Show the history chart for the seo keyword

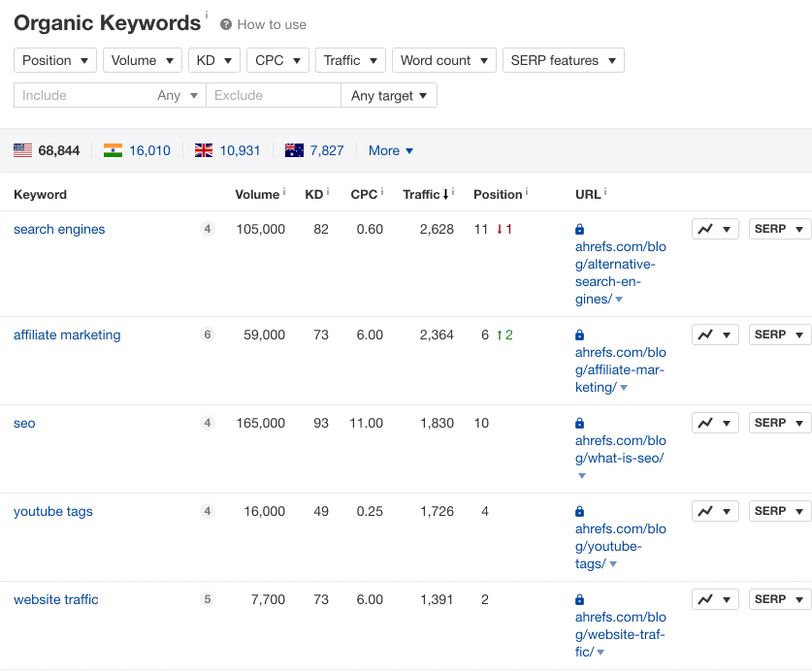coord(715,423)
